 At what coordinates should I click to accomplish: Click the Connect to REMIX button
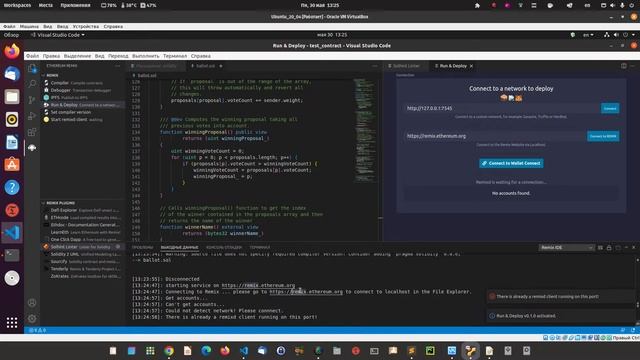603,136
